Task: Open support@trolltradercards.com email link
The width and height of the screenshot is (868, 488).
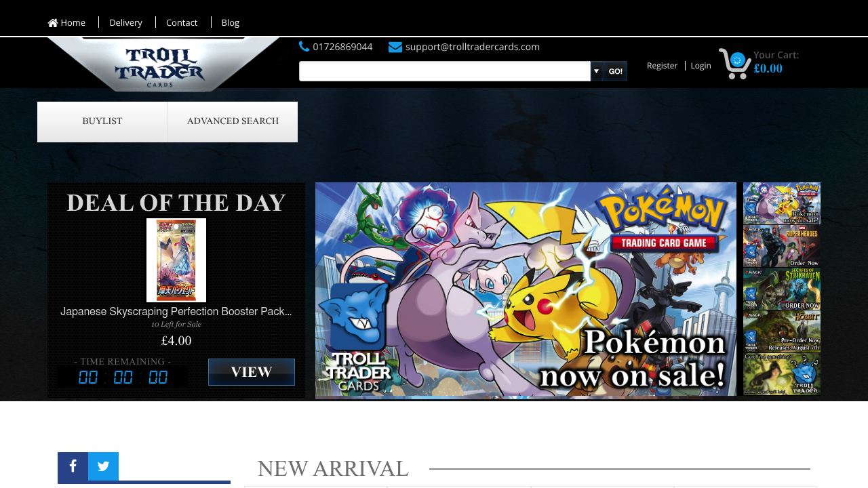Action: (x=473, y=47)
